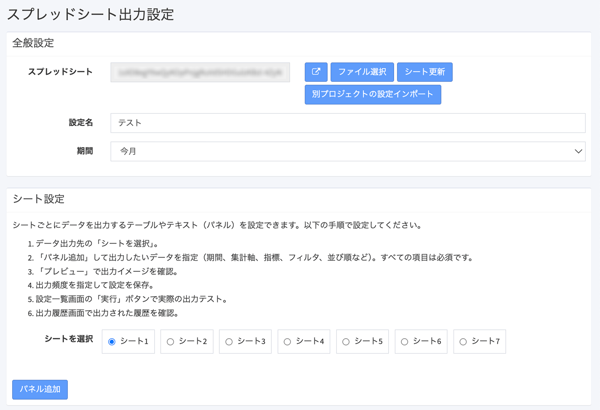Viewport: 600px width, 410px height.
Task: Focus the blurred スプレッドシート ID field
Action: pos(200,72)
